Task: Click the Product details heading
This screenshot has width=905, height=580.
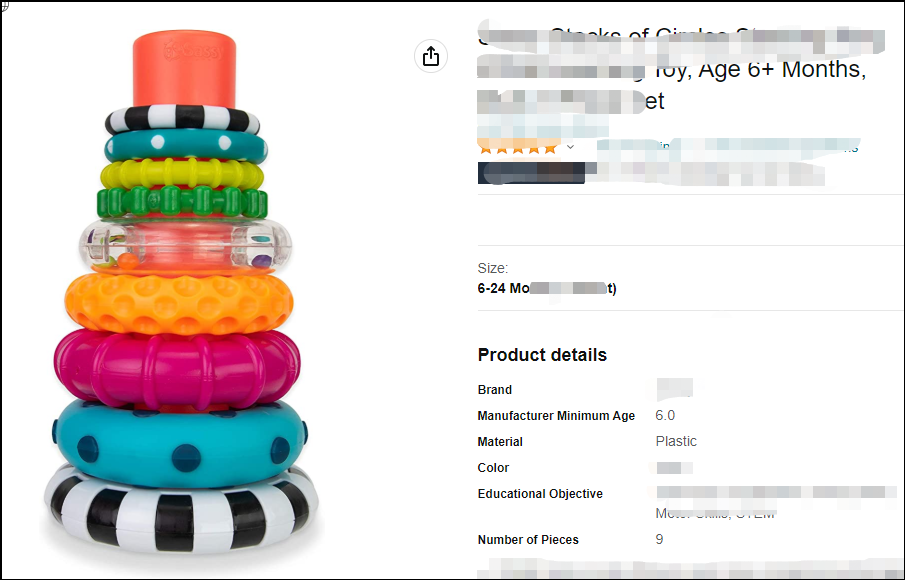Action: [542, 355]
